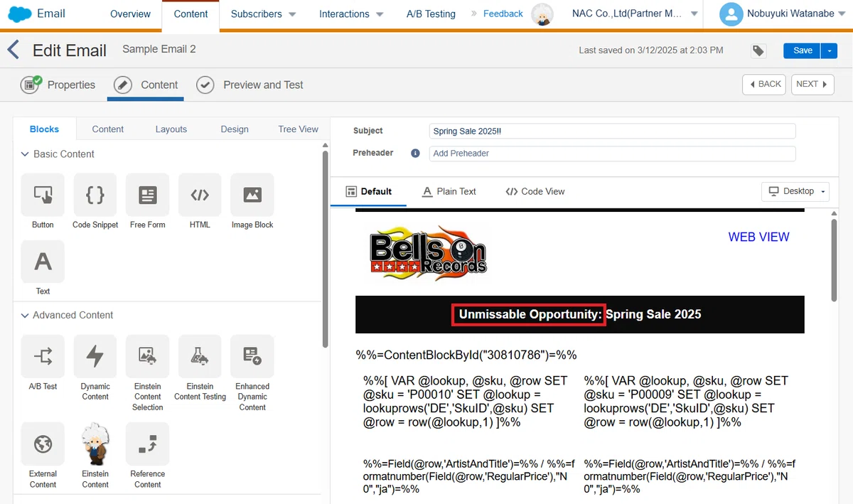
Task: Switch to the Content panel tab
Action: tap(108, 129)
